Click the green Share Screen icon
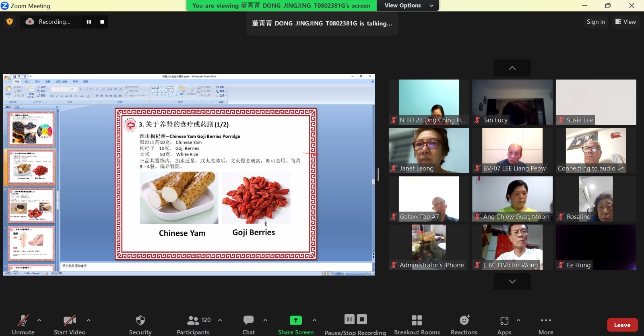 (x=295, y=320)
